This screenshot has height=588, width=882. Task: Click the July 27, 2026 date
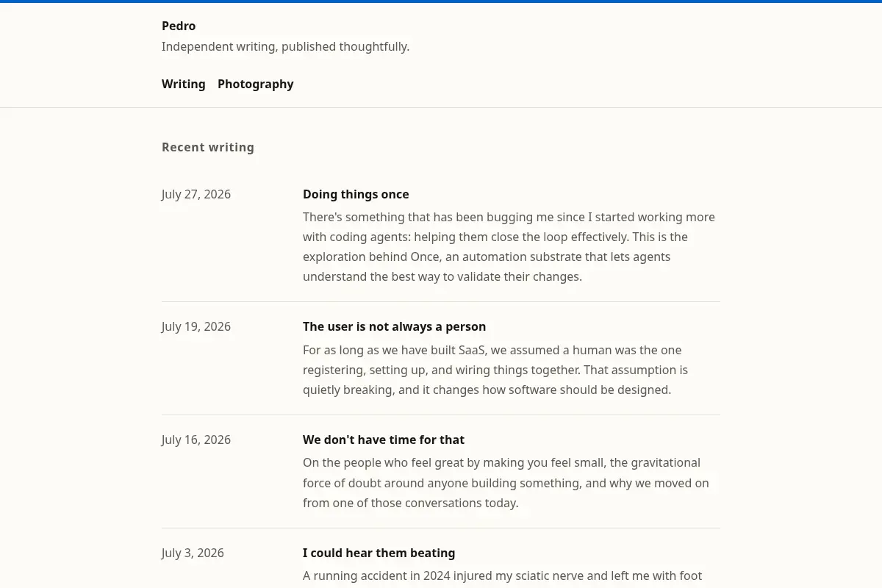tap(196, 194)
